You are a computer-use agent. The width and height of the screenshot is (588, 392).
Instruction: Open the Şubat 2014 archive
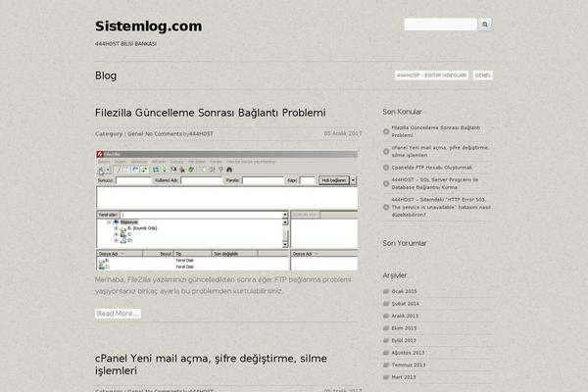point(405,304)
